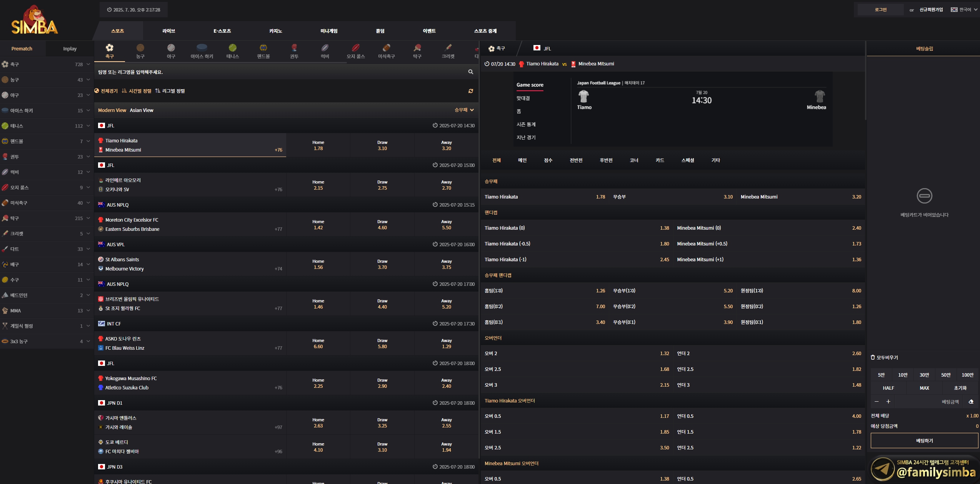The height and width of the screenshot is (484, 980).
Task: Select the table tennis (탁구) icon tab
Action: tap(417, 51)
